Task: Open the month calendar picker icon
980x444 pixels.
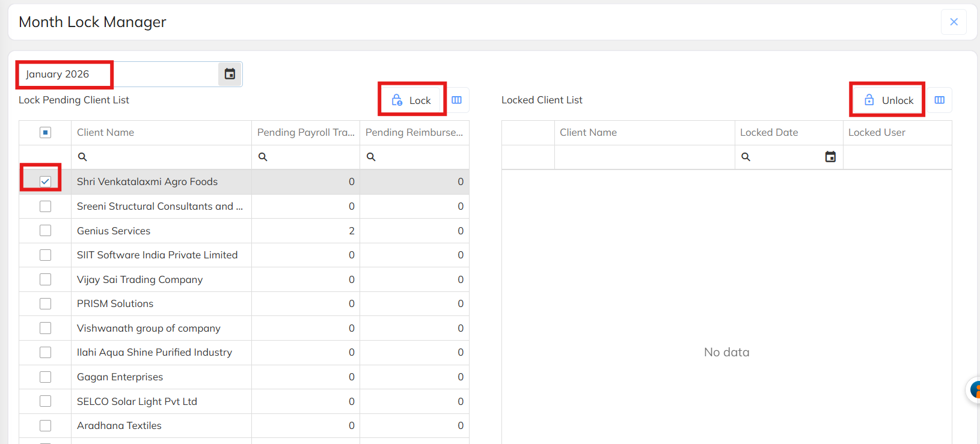Action: pyautogui.click(x=230, y=74)
